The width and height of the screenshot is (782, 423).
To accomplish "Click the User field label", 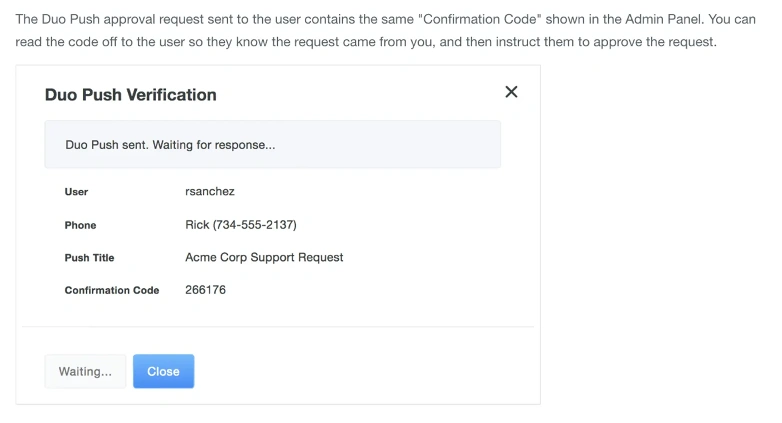I will click(76, 192).
